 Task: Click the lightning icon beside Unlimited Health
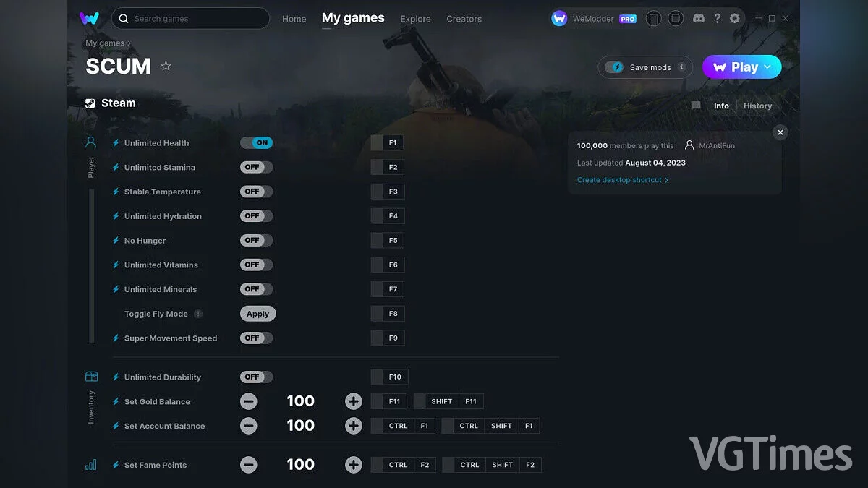click(116, 143)
